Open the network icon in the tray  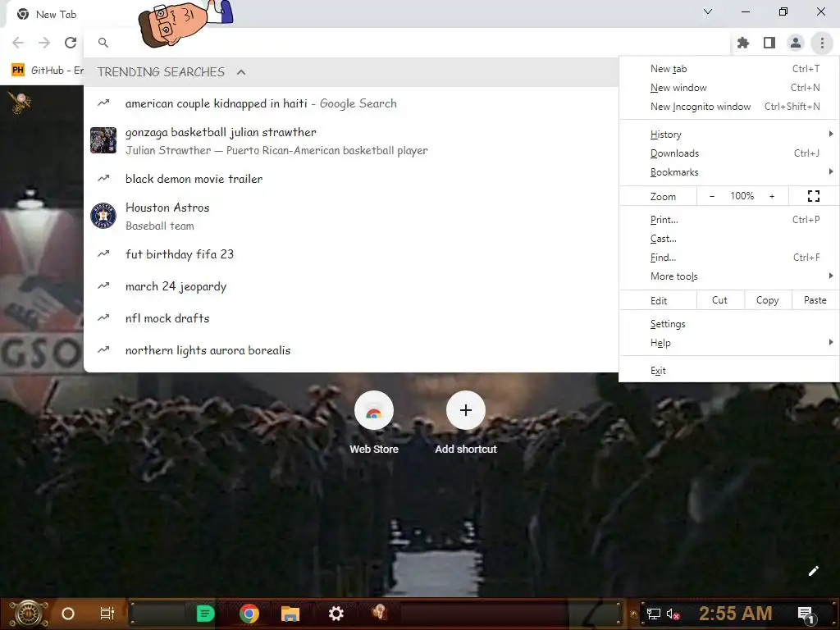[654, 614]
